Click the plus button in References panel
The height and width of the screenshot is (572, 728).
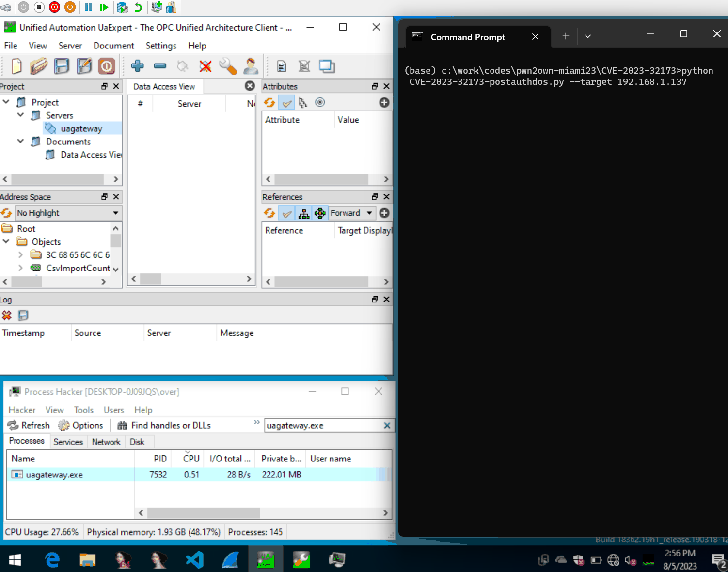(x=384, y=213)
